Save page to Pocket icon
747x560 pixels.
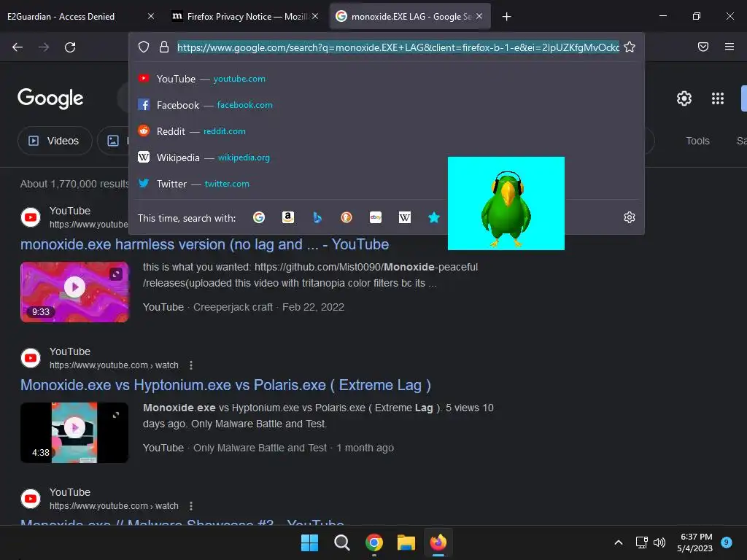pos(703,47)
